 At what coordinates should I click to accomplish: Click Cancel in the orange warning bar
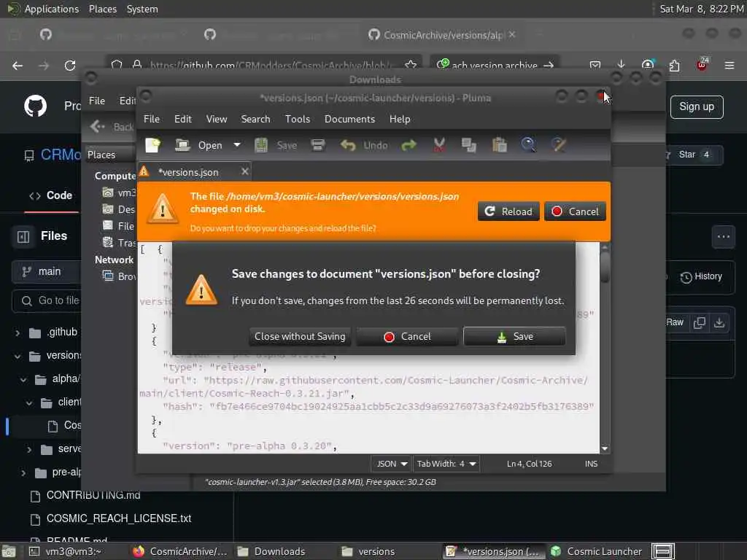pos(575,211)
